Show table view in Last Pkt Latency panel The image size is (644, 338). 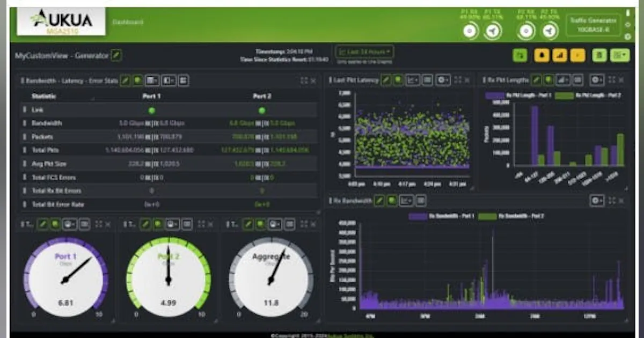(427, 80)
